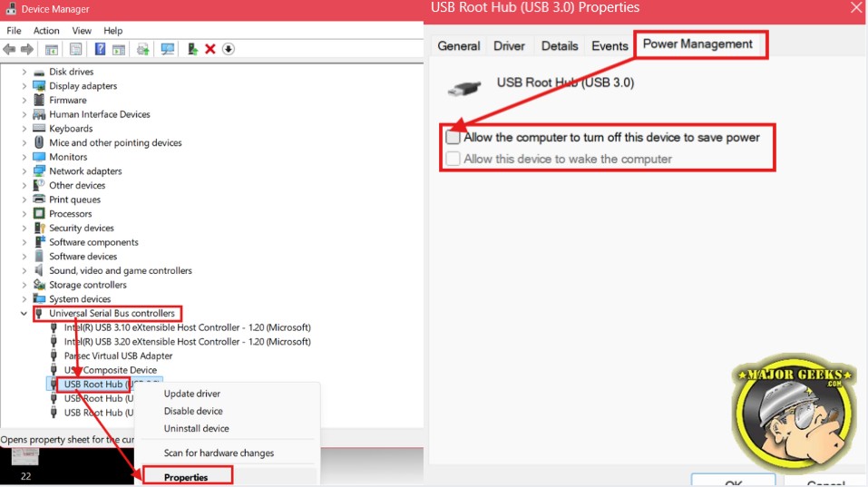Enable Allow the computer to turn off this device
Image resolution: width=868 pixels, height=487 pixels.
click(x=453, y=137)
